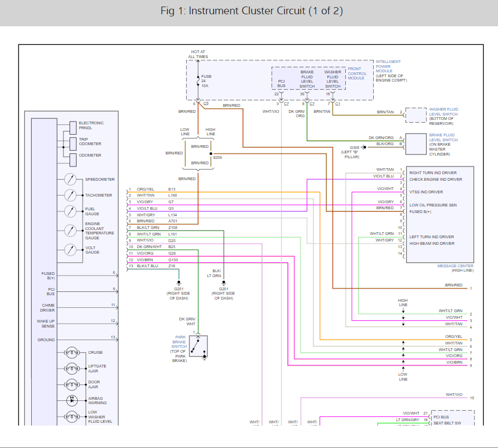Click LOW OIL PRESSURE SEN text
Image resolution: width=498 pixels, height=448 pixels.
[433, 205]
